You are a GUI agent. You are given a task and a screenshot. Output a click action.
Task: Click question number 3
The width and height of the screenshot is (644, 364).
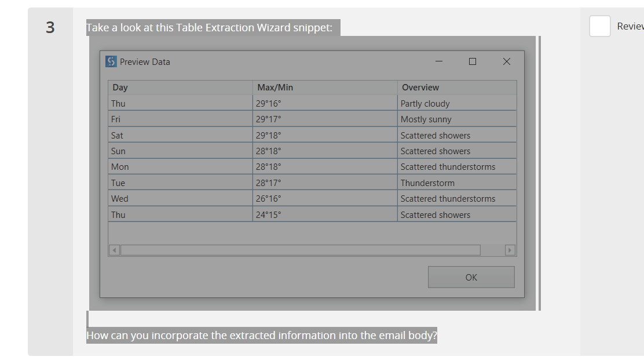pos(50,27)
